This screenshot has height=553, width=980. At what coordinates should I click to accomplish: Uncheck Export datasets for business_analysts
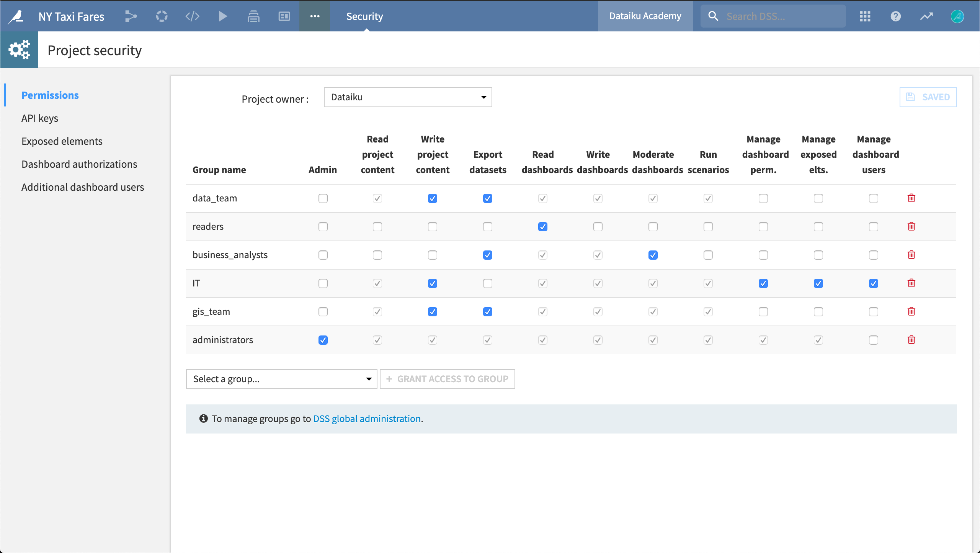[x=488, y=255]
